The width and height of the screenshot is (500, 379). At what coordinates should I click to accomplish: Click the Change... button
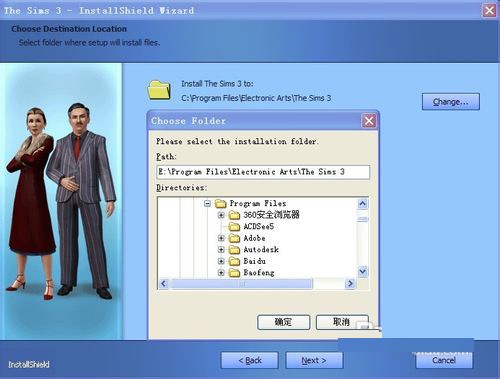451,102
